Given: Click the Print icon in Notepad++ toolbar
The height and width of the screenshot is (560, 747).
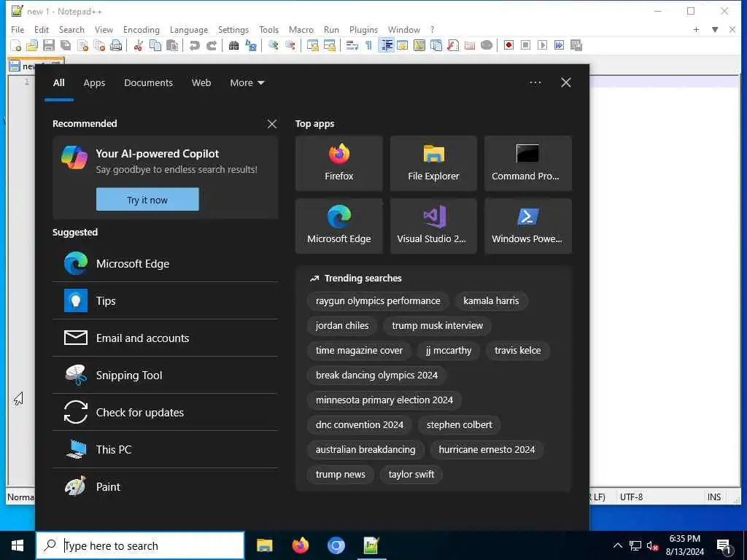Looking at the screenshot, I should [x=116, y=45].
